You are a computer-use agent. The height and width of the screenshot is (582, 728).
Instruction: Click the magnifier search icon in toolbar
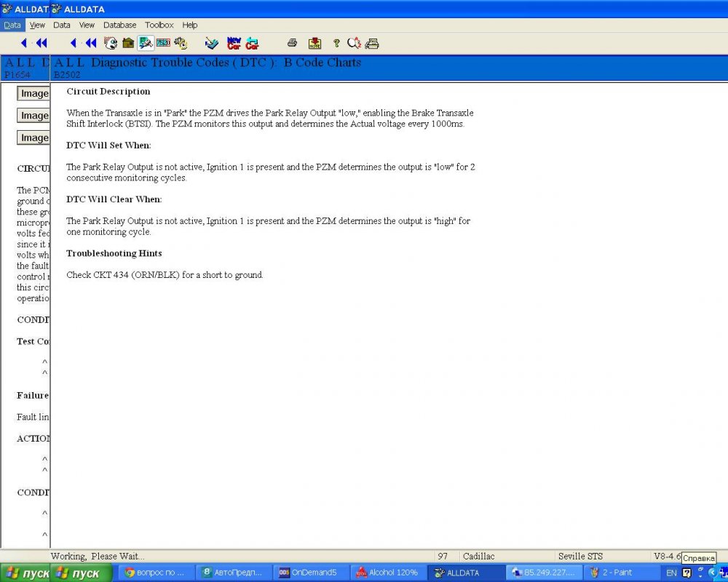click(x=354, y=43)
